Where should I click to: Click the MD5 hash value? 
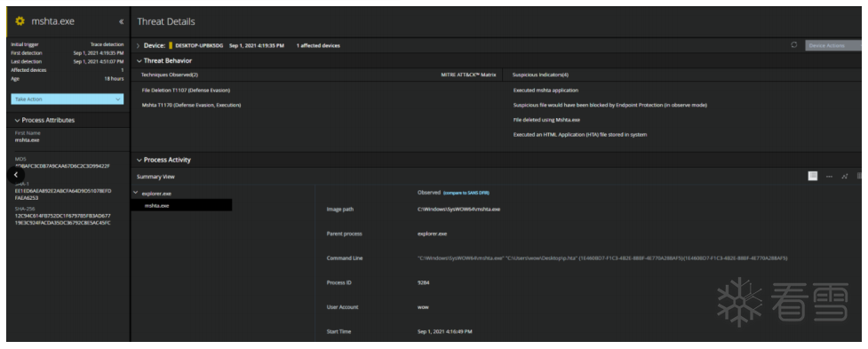coord(62,166)
